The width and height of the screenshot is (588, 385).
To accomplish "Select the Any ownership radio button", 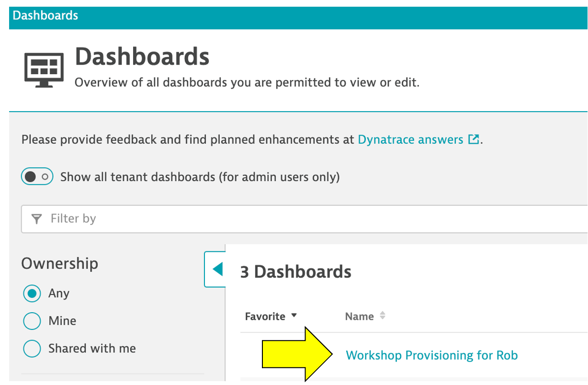I will point(32,294).
